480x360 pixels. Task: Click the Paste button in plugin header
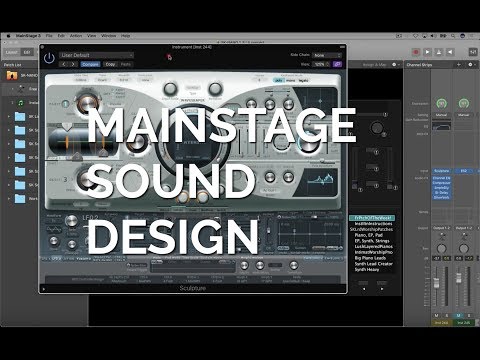[x=126, y=64]
